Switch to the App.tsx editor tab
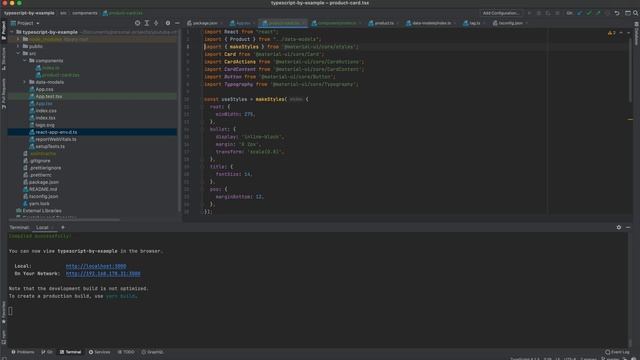Image resolution: width=640 pixels, height=360 pixels. click(242, 23)
